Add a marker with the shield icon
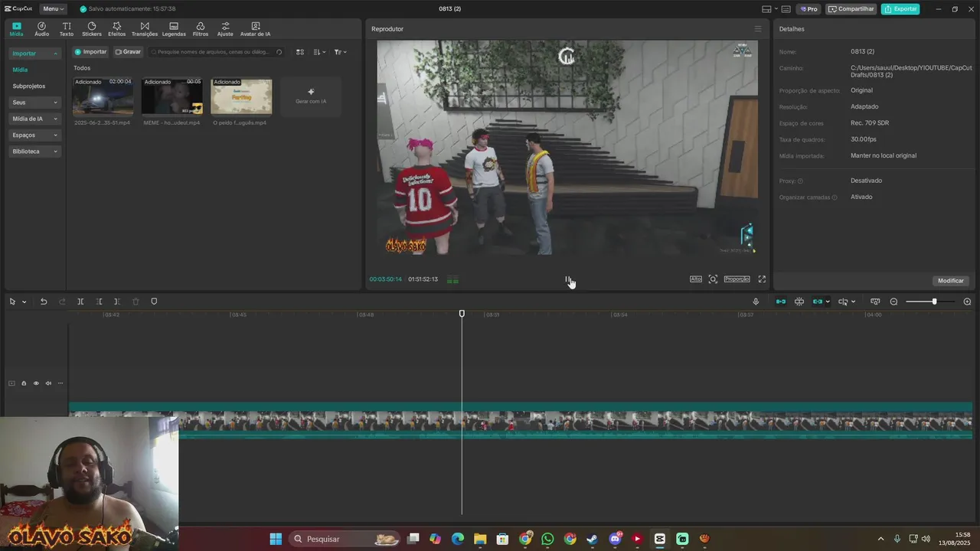 click(154, 302)
